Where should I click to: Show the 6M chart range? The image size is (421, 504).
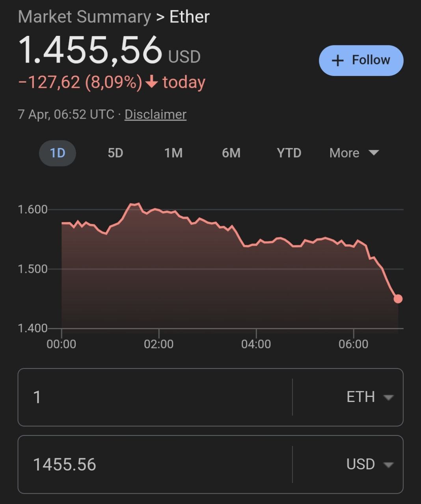click(x=231, y=153)
